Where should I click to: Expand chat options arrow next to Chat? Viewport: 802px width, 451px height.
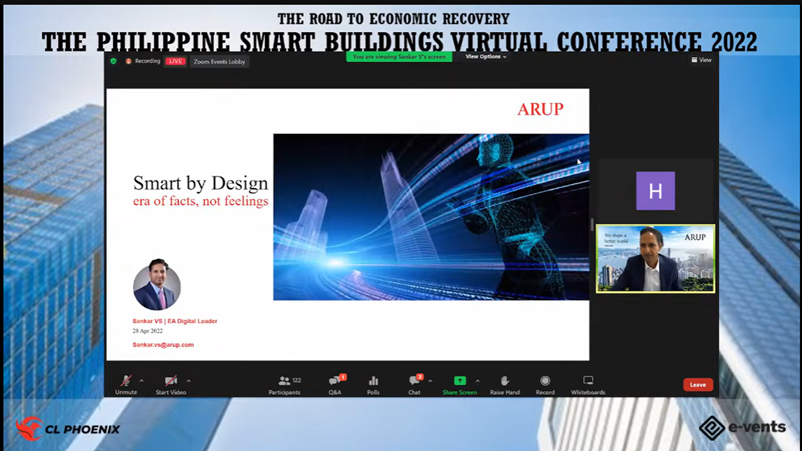pos(430,381)
